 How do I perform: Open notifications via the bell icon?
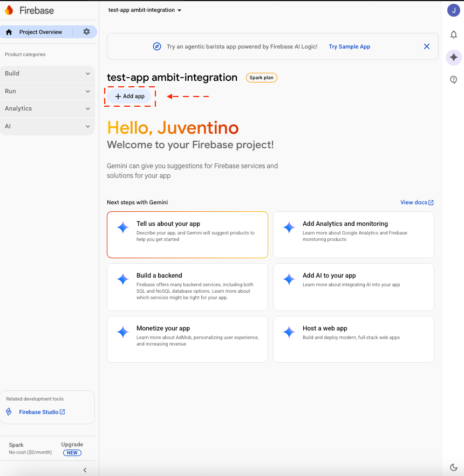454,35
